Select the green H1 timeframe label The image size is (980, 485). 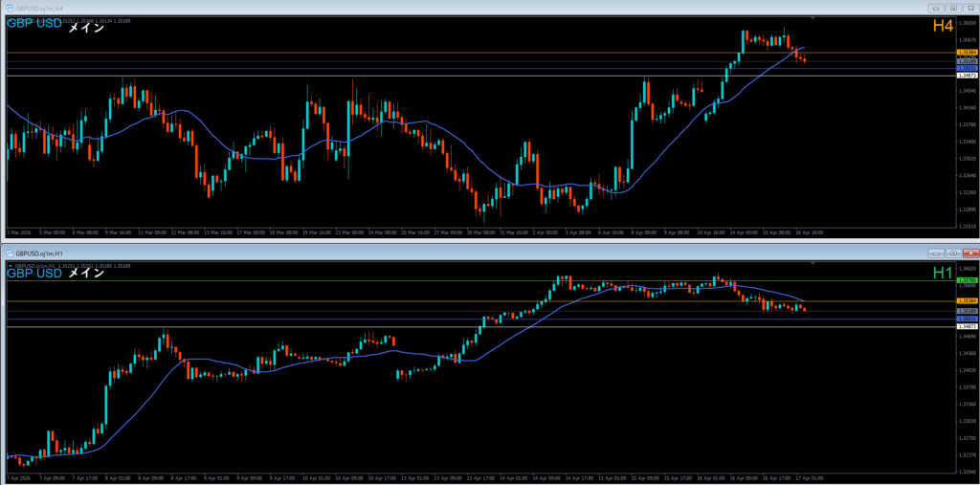[x=942, y=274]
